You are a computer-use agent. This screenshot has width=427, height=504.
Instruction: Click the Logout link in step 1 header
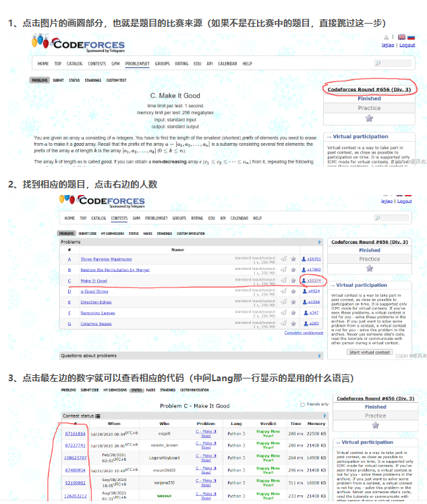pyautogui.click(x=407, y=45)
